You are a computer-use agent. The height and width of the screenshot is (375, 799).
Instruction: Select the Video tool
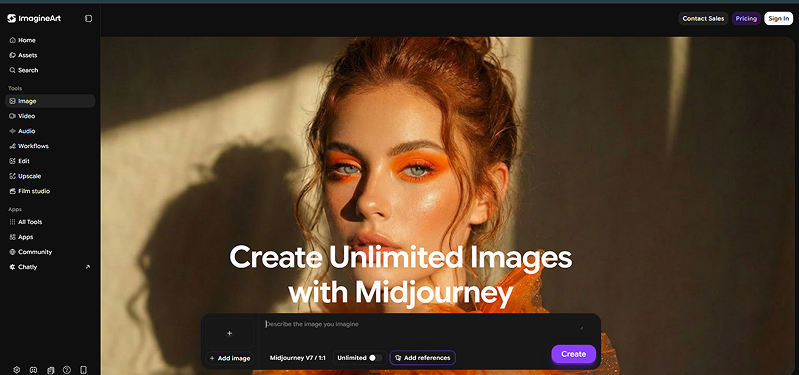50,116
